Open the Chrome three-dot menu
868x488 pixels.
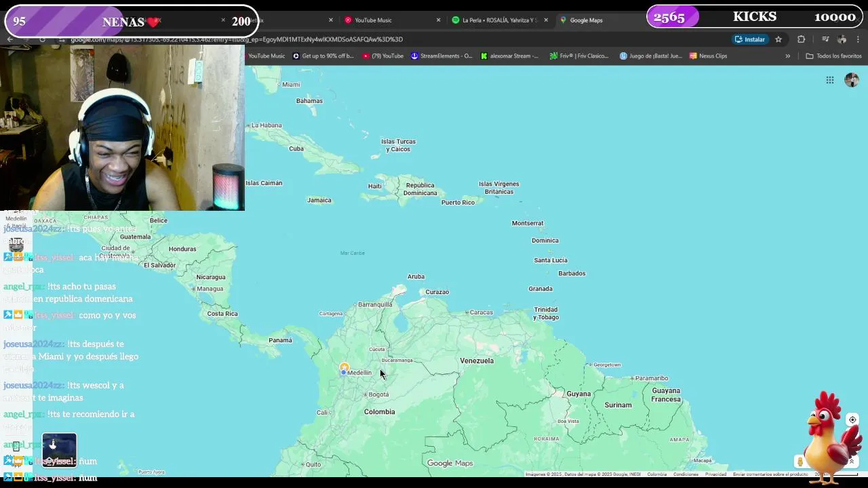point(859,39)
